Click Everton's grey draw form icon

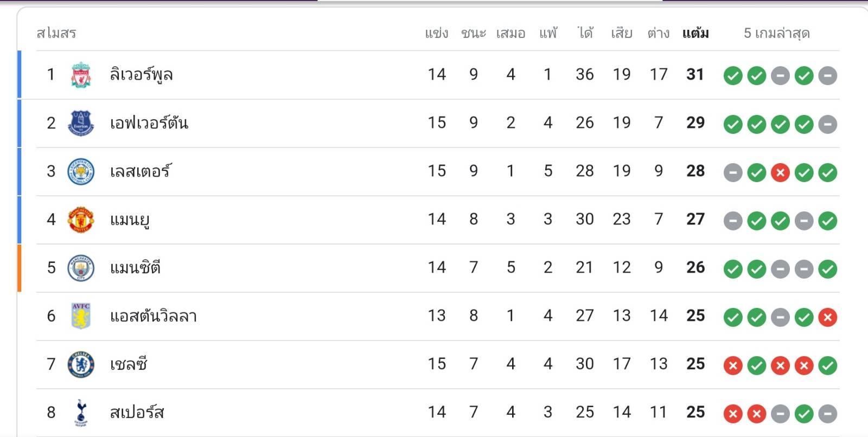[x=827, y=125]
